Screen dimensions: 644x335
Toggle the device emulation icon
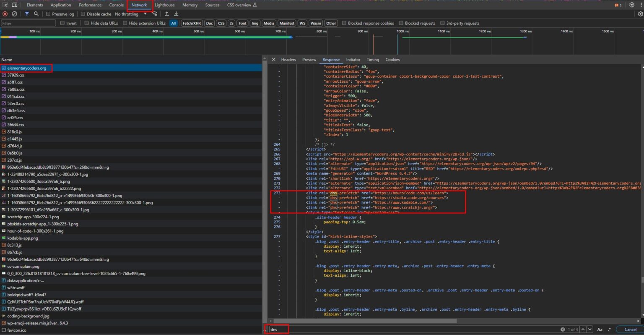pyautogui.click(x=15, y=5)
